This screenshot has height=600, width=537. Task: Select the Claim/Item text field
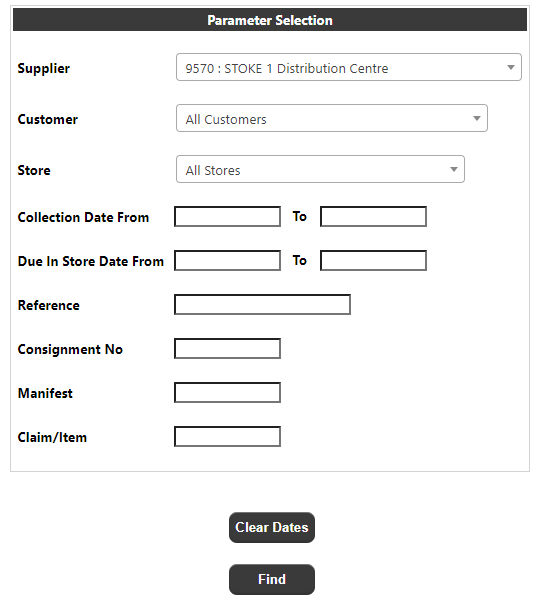click(227, 437)
